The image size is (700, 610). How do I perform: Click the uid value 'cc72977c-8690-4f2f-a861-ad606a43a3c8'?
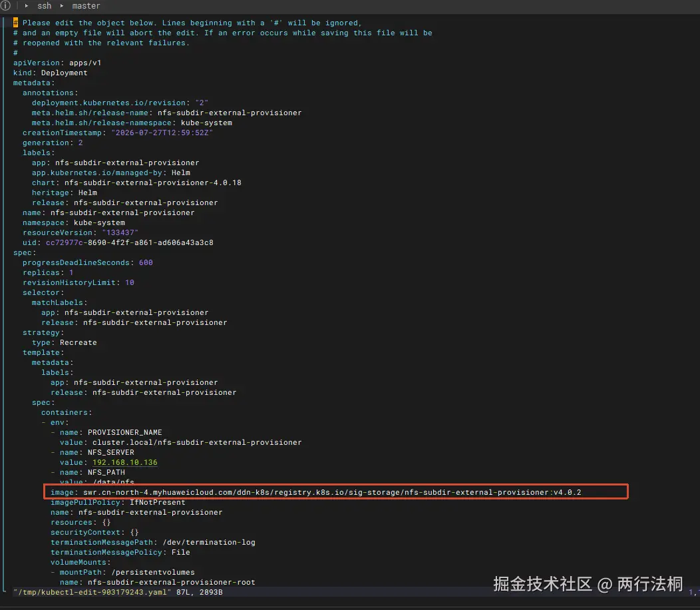130,242
